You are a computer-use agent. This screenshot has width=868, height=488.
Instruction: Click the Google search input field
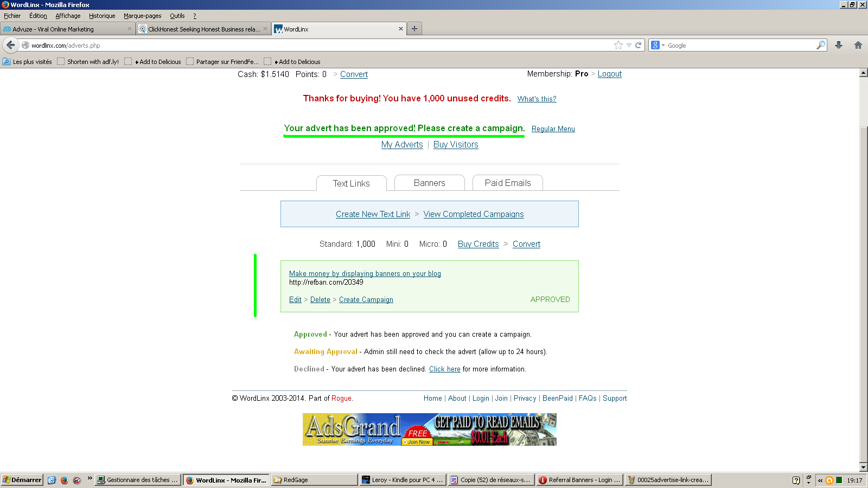tap(741, 46)
